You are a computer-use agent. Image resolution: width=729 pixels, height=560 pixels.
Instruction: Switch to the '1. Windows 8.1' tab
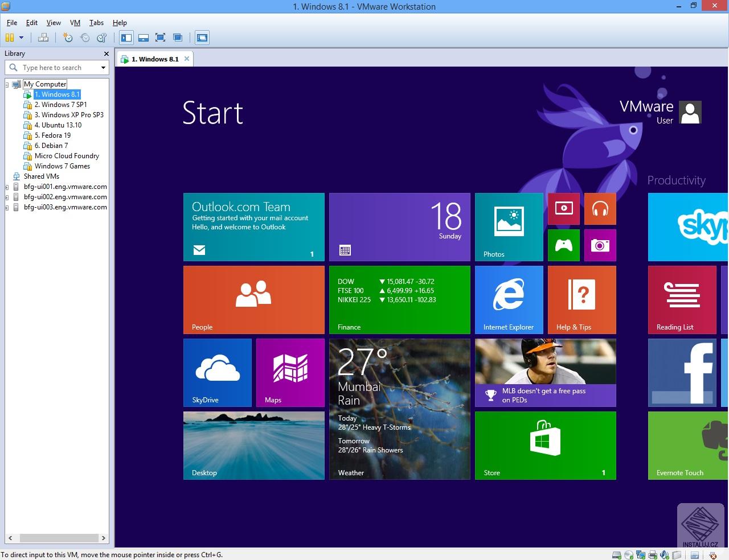pyautogui.click(x=154, y=59)
